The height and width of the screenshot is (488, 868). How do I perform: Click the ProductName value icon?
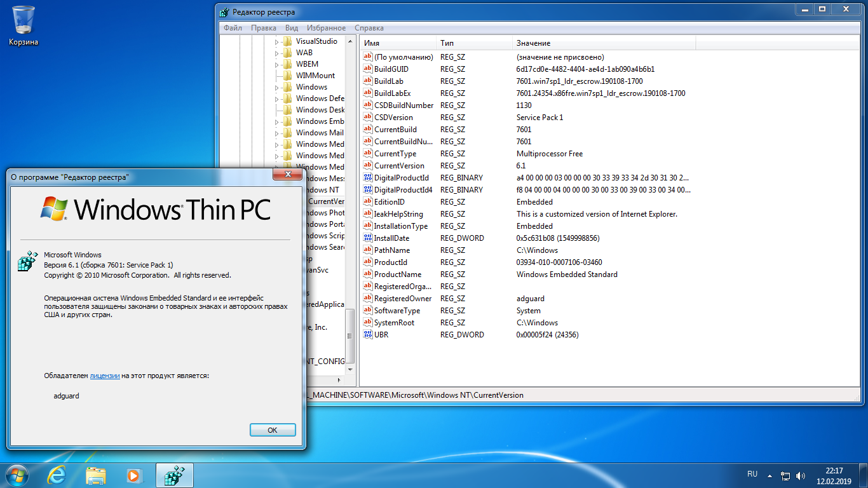coord(367,274)
